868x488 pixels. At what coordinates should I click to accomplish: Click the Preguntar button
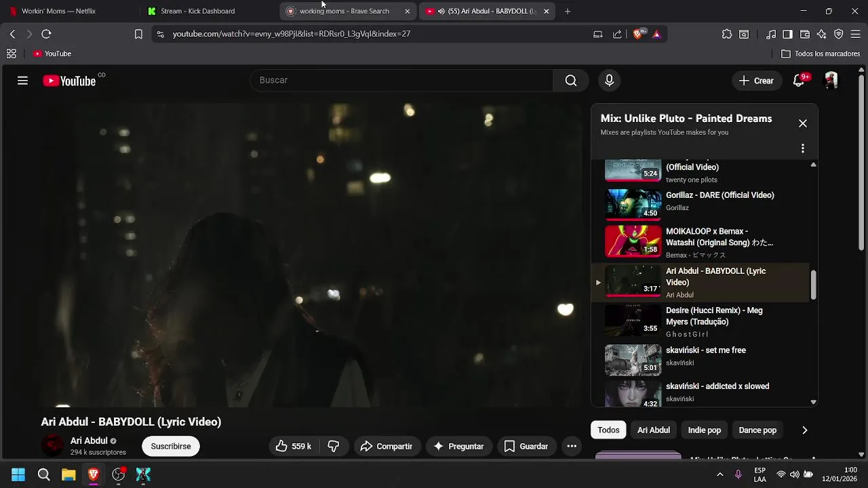[x=458, y=446]
